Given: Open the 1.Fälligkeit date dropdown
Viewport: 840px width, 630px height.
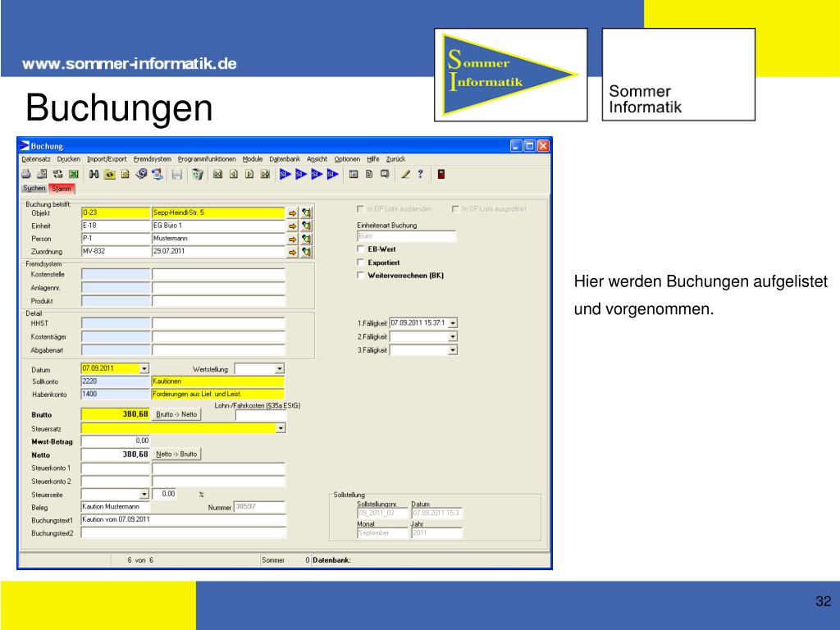Looking at the screenshot, I should point(453,323).
